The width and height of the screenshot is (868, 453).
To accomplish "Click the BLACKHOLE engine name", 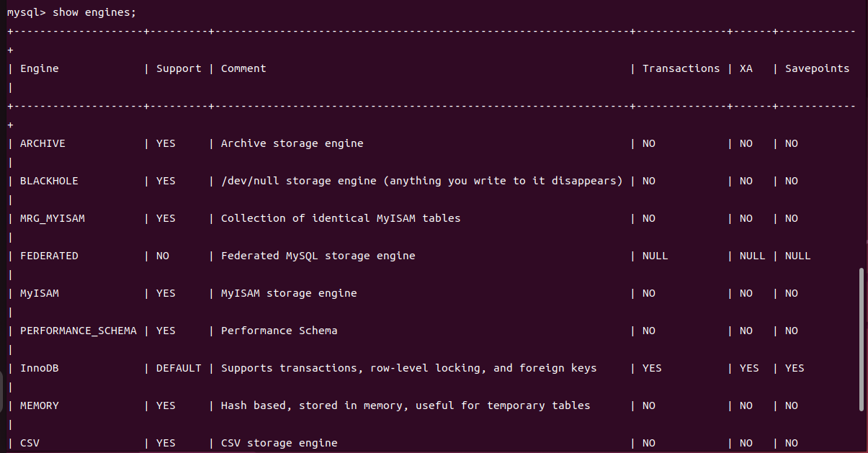I will [x=49, y=181].
